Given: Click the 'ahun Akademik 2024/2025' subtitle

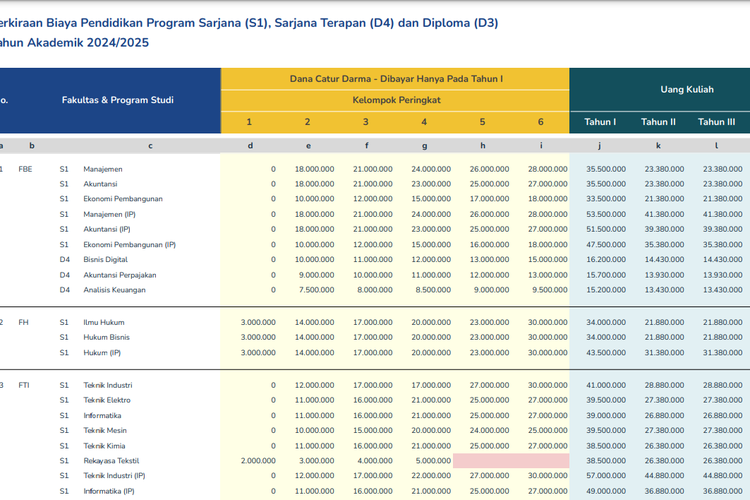Looking at the screenshot, I should click(x=74, y=43).
